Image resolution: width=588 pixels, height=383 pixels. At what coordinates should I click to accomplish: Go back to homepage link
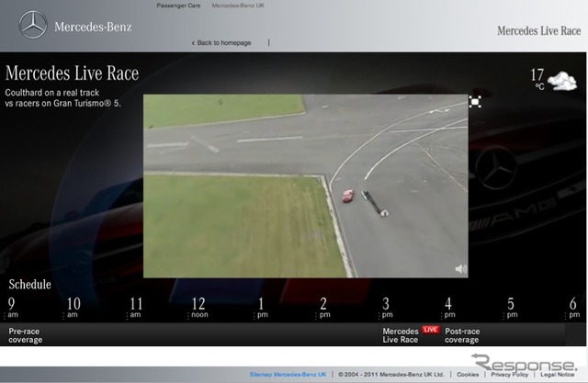click(221, 43)
